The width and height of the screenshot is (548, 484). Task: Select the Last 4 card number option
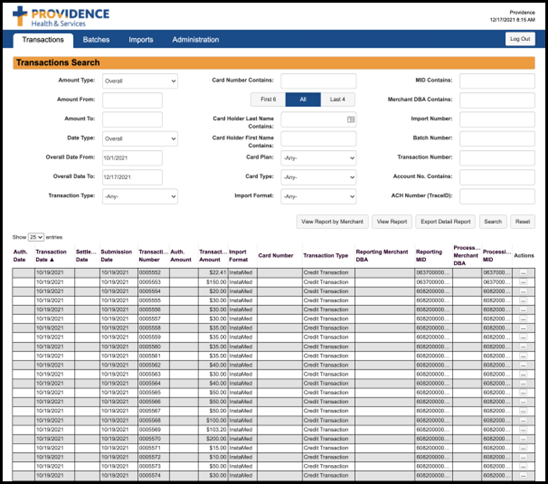pyautogui.click(x=338, y=100)
